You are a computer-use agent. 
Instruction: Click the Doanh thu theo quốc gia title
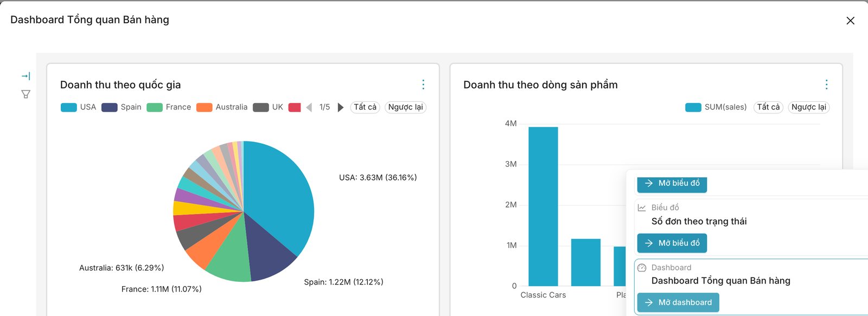tap(120, 85)
